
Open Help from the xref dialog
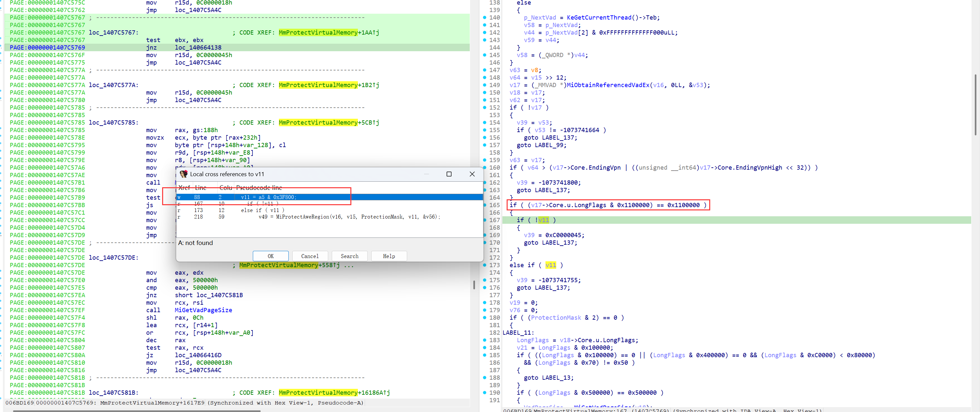(389, 256)
